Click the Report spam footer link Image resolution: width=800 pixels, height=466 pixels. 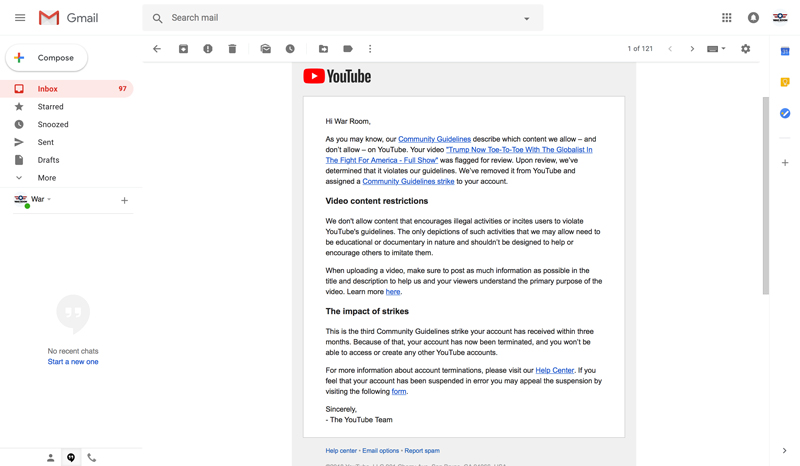click(x=422, y=451)
